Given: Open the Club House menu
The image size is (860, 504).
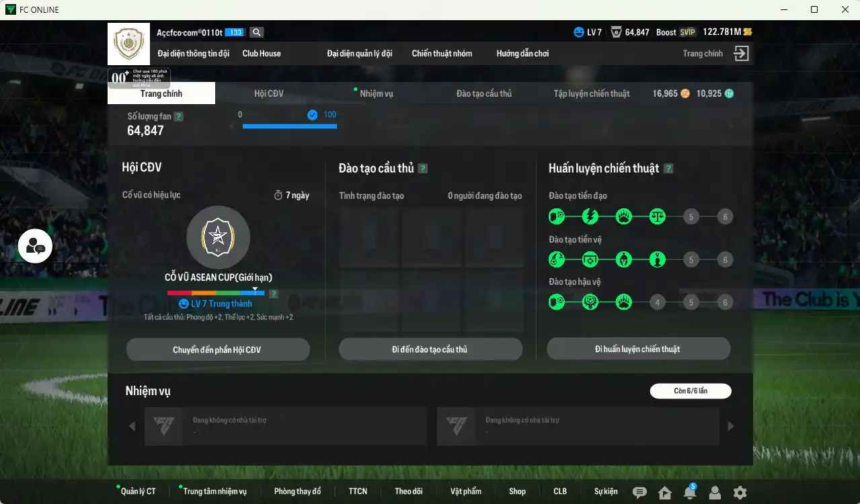Looking at the screenshot, I should coord(262,53).
